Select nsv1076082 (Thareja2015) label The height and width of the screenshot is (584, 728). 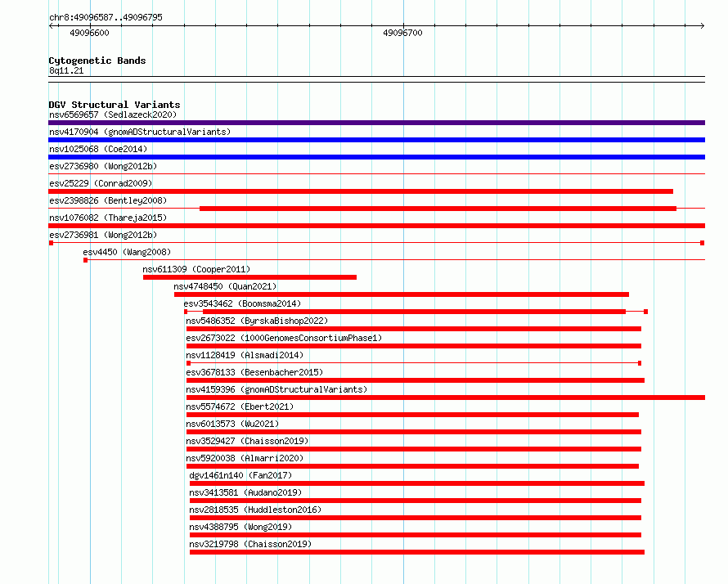point(108,218)
